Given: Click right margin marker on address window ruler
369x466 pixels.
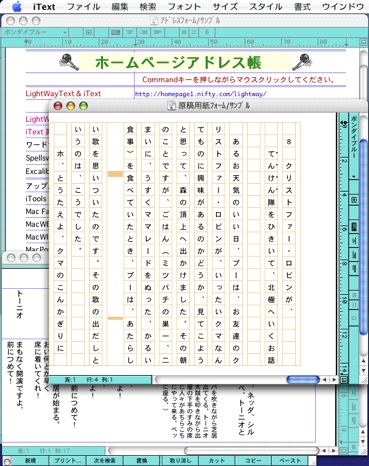Looking at the screenshot, I should [x=347, y=43].
